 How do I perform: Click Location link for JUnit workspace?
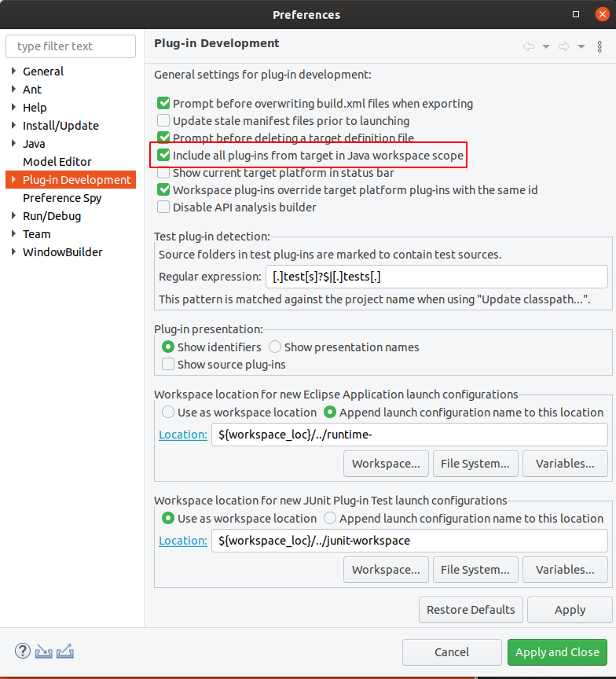click(183, 541)
